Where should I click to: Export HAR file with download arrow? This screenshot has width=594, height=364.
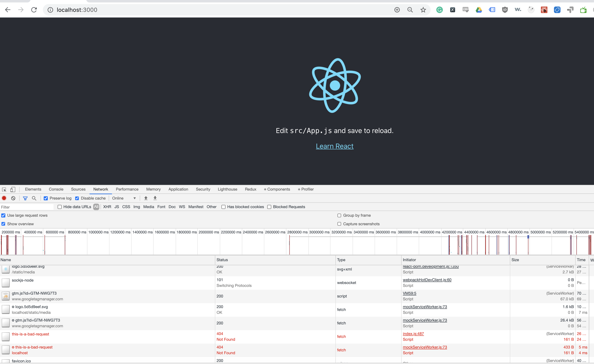(x=155, y=198)
